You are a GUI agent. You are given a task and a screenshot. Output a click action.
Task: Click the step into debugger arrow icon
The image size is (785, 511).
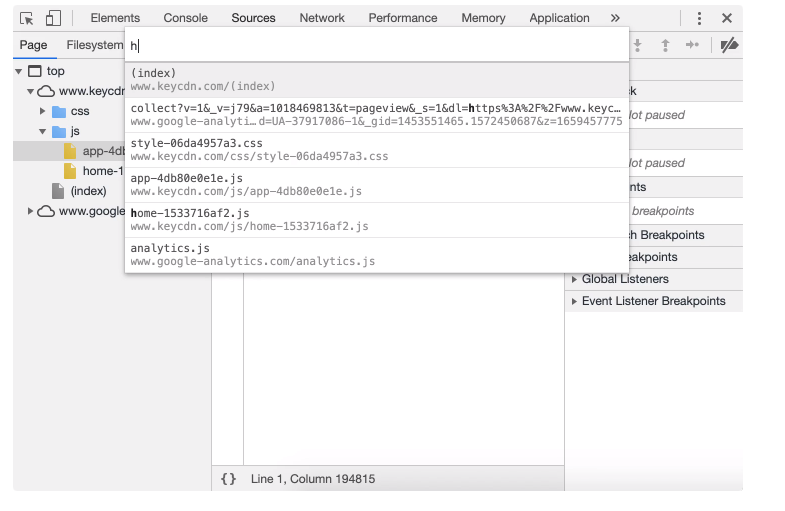point(637,45)
